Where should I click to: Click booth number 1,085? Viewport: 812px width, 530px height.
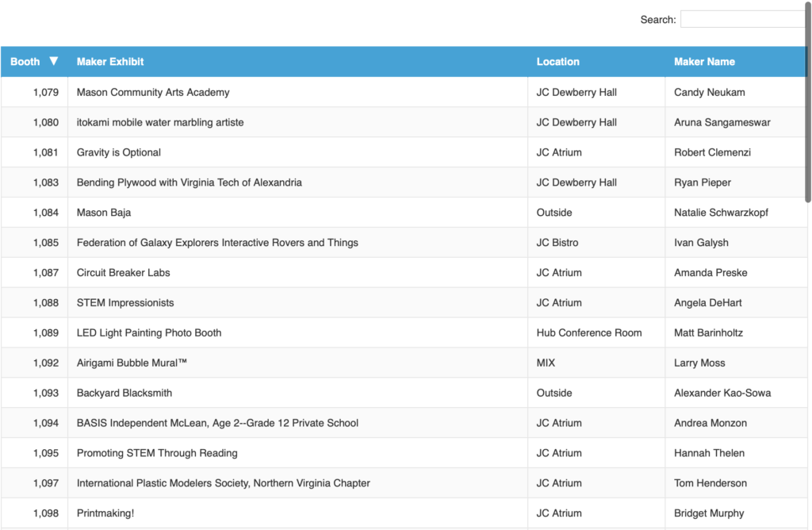tap(45, 243)
